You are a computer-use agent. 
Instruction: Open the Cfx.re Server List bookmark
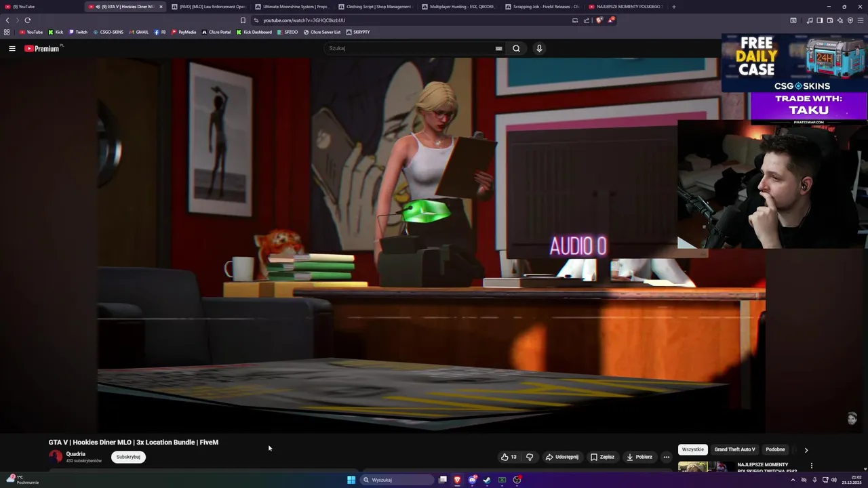322,32
